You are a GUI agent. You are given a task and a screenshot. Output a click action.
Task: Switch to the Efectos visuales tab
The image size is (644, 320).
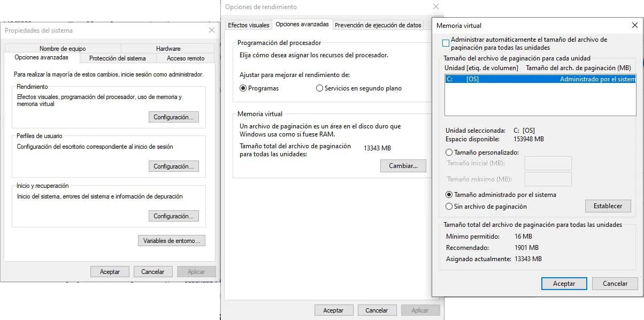point(249,25)
